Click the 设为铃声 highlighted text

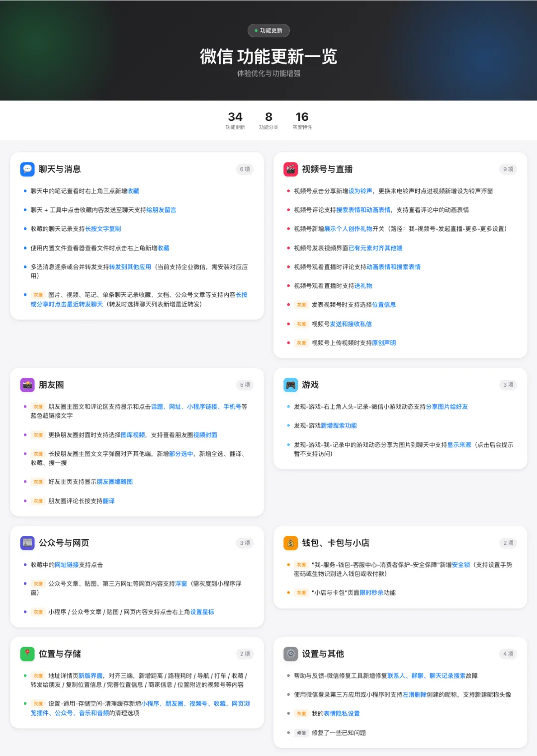tap(360, 191)
